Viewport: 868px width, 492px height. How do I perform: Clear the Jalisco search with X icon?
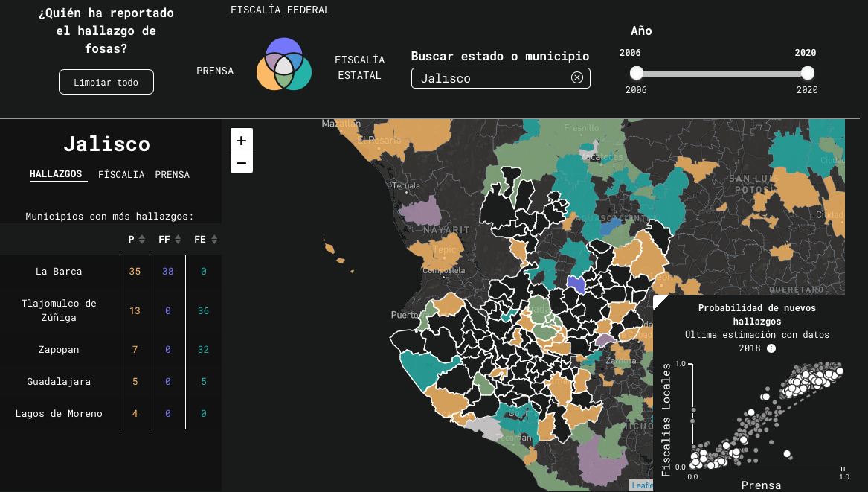pyautogui.click(x=576, y=78)
